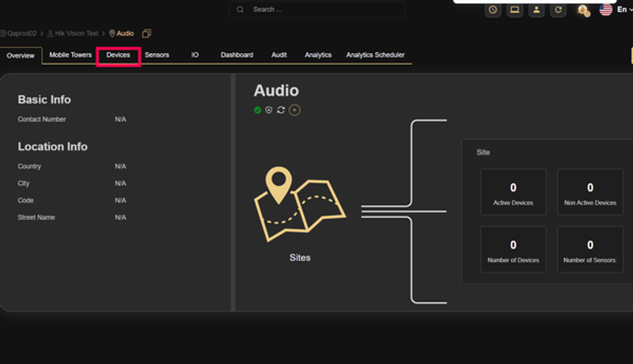The height and width of the screenshot is (364, 633).
Task: Switch to the IO tab
Action: [195, 55]
